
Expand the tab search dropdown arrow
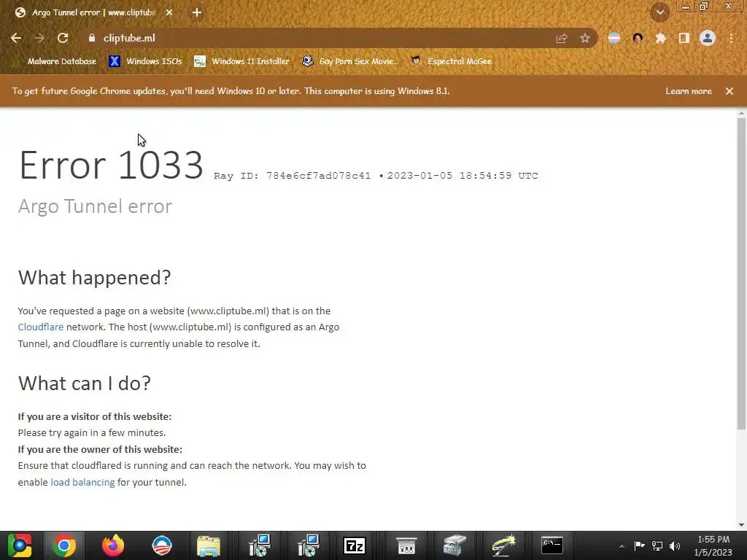(x=660, y=12)
